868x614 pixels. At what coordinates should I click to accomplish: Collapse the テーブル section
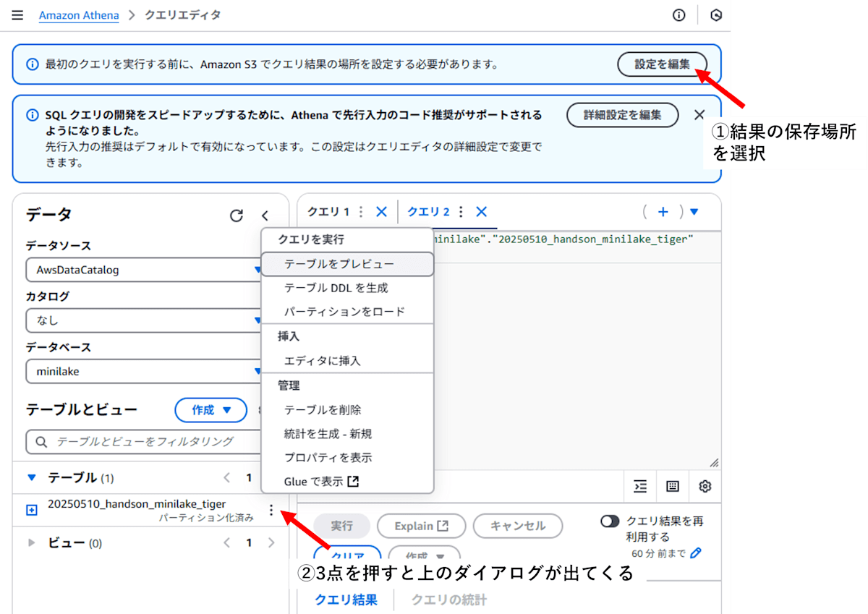31,477
